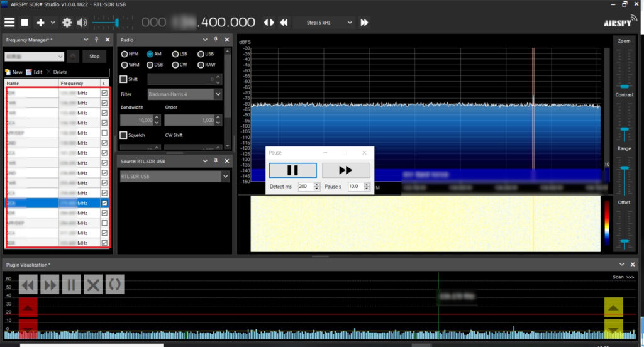Screen dimensions: 644x347
Task: Open the Blackman-Harris 4 filter dropdown
Action: 185,94
